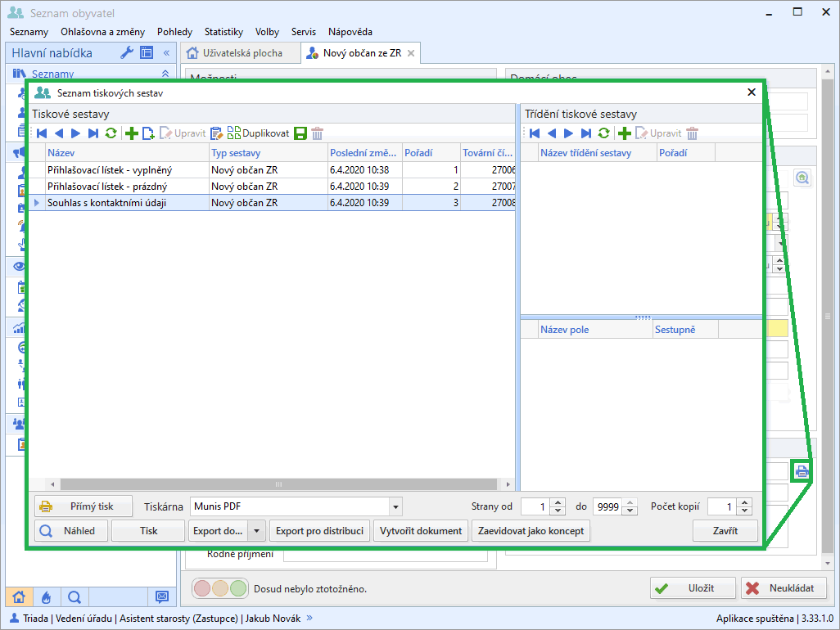Click the green plus icon in Tiskové sestavy toolbar
This screenshot has width=840, height=630.
131,133
